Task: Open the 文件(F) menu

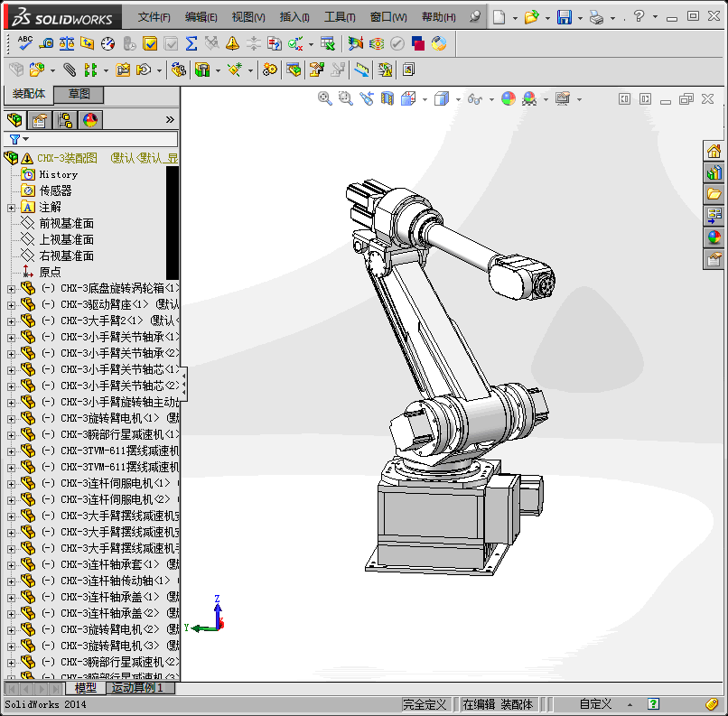Action: click(154, 17)
